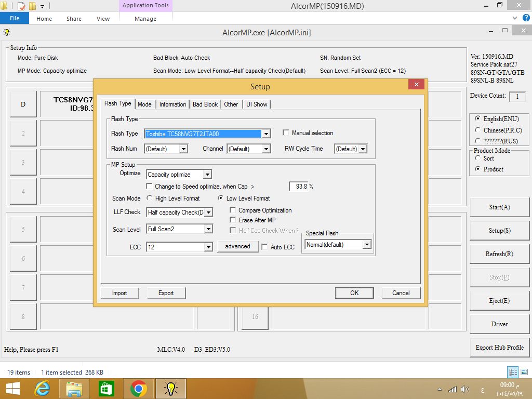Select High Level Format radio button

tap(149, 198)
